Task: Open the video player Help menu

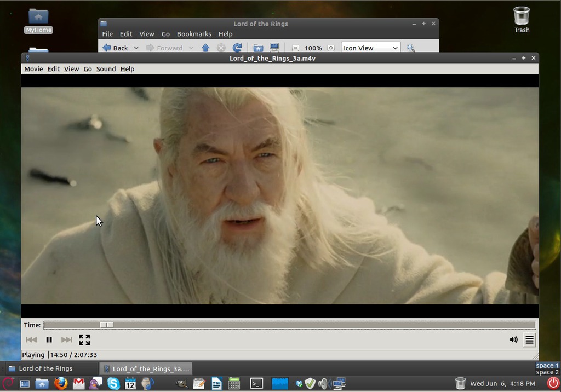Action: [x=127, y=69]
